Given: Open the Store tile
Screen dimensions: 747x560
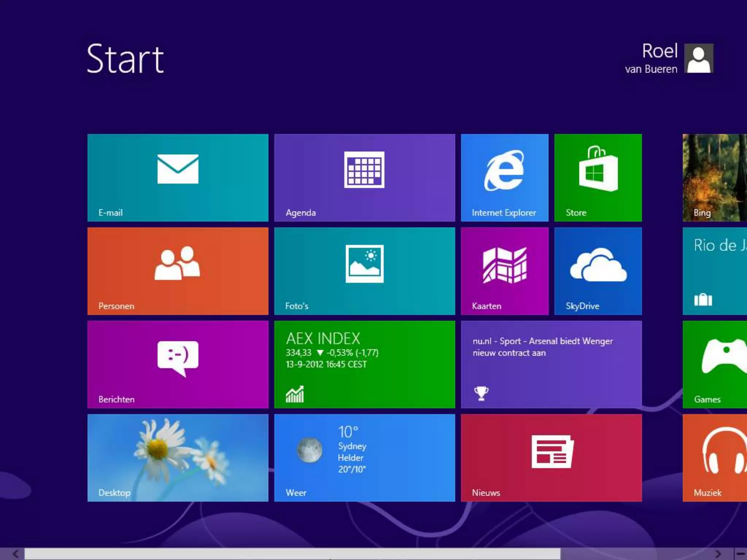Looking at the screenshot, I should pyautogui.click(x=598, y=178).
